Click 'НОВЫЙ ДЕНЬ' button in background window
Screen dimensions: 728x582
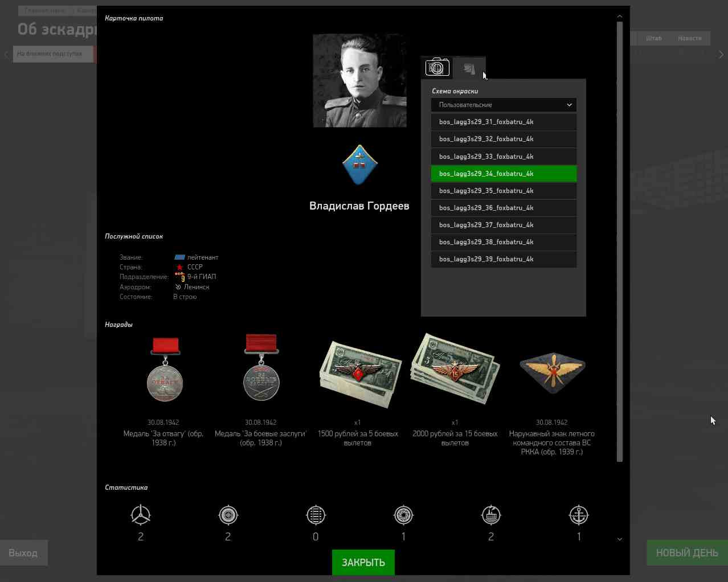pos(687,552)
